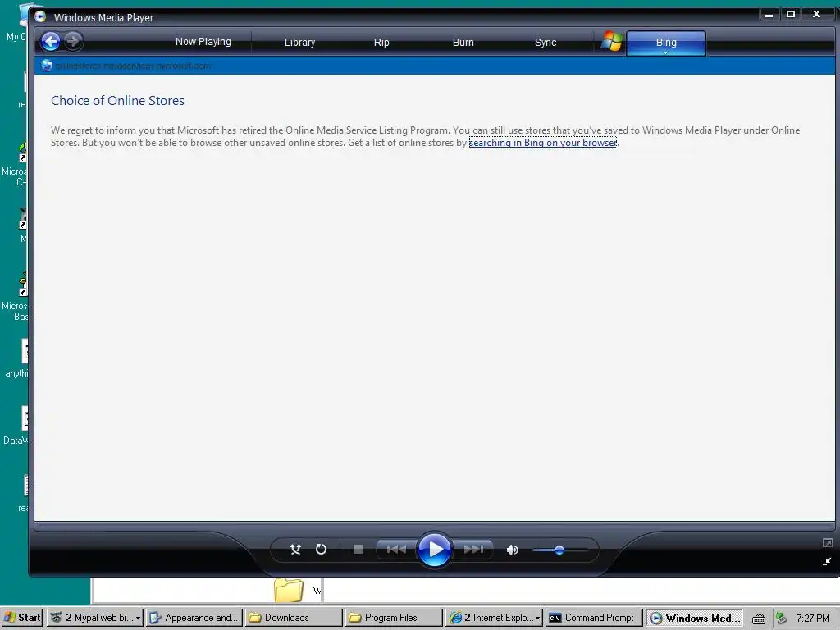Screen dimensions: 840x630
Task: Click the forward navigation arrow
Action: (x=73, y=41)
